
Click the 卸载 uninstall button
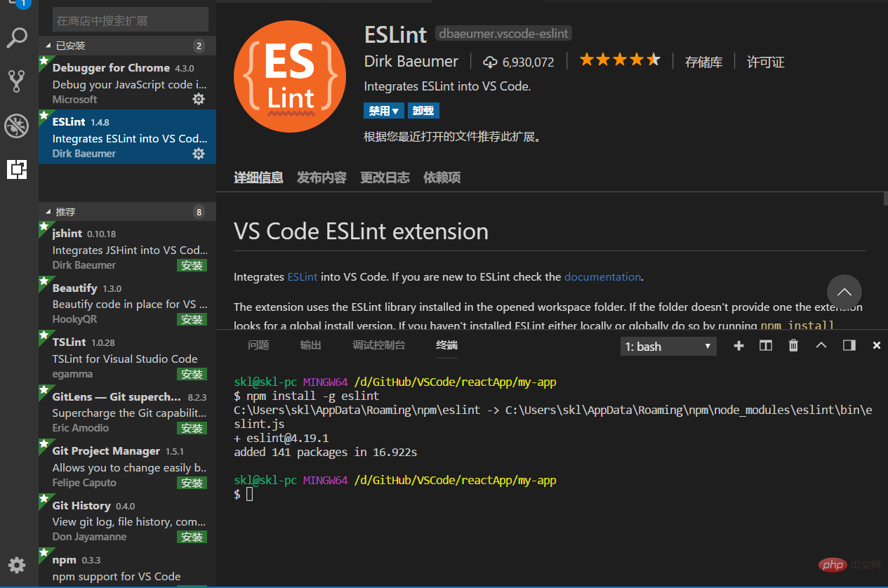click(x=423, y=111)
